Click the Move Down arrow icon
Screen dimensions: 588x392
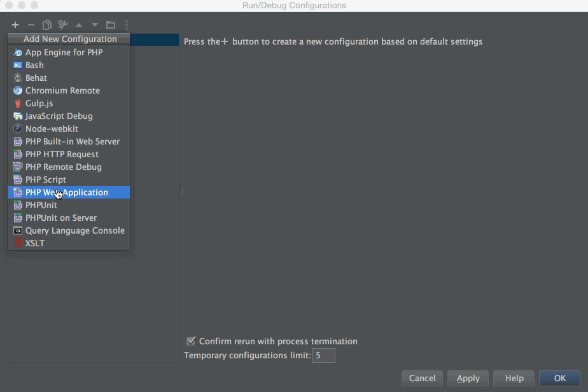94,25
